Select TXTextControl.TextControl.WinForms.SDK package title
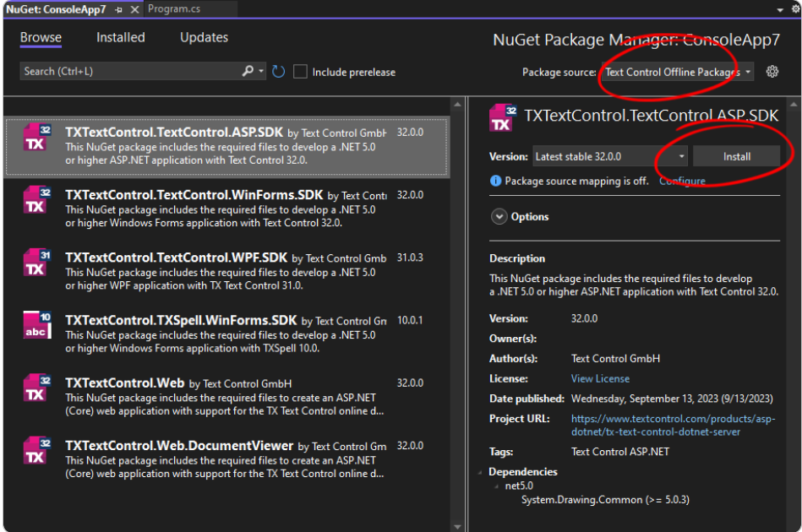This screenshot has width=802, height=532. click(x=194, y=195)
